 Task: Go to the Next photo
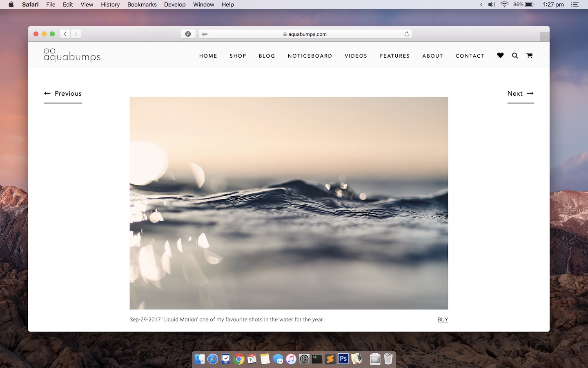520,94
